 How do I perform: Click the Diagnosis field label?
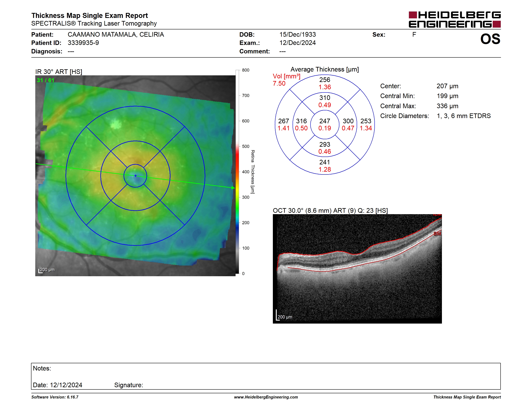pos(47,51)
